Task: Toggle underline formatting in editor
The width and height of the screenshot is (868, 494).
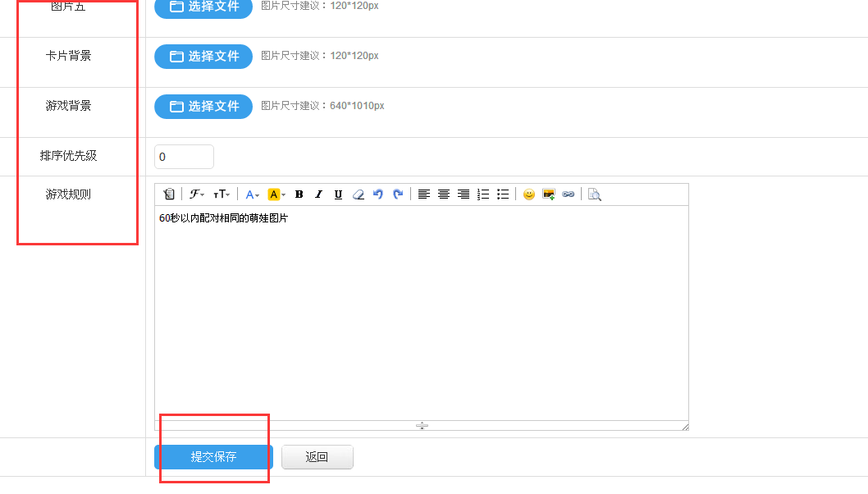Action: [x=338, y=194]
